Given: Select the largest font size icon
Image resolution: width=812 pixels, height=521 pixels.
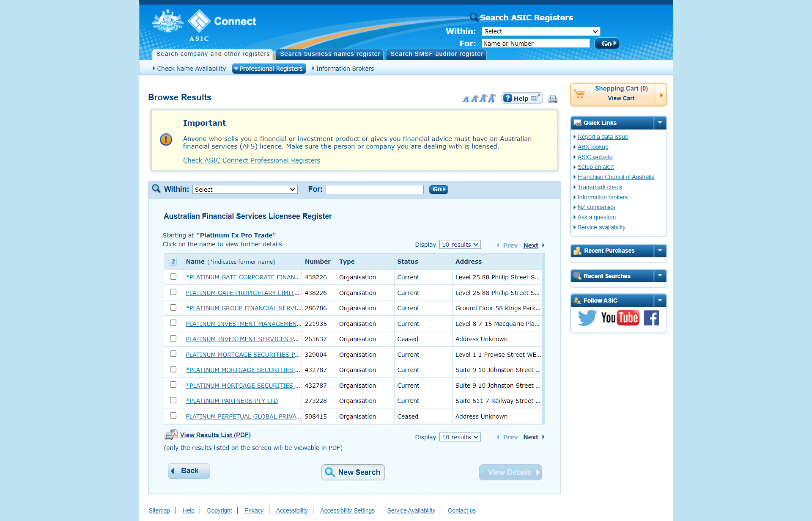Looking at the screenshot, I should point(492,98).
